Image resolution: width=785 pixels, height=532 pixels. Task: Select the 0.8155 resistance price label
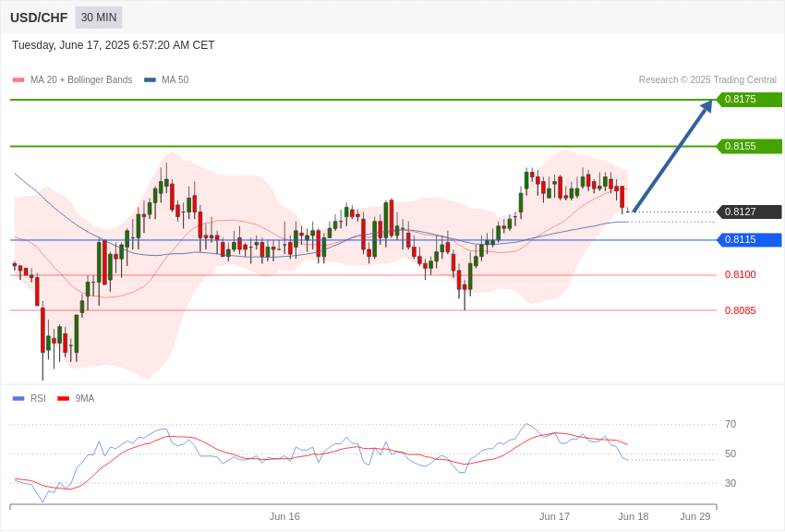pos(750,146)
